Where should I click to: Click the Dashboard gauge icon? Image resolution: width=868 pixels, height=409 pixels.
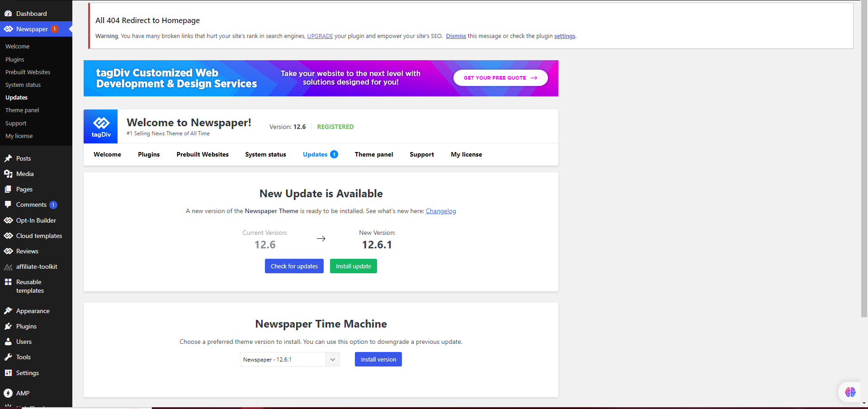[8, 14]
